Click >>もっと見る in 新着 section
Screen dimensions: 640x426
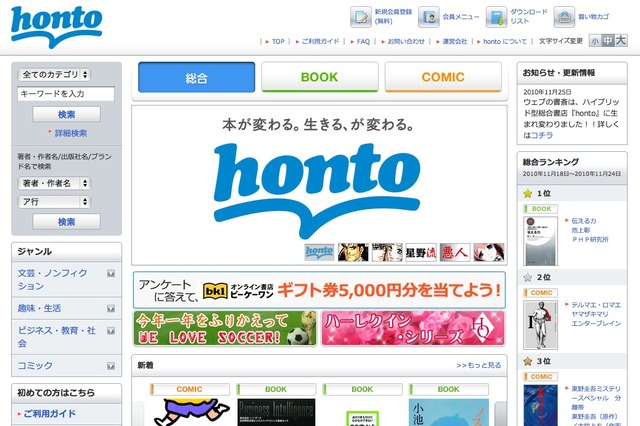click(479, 365)
